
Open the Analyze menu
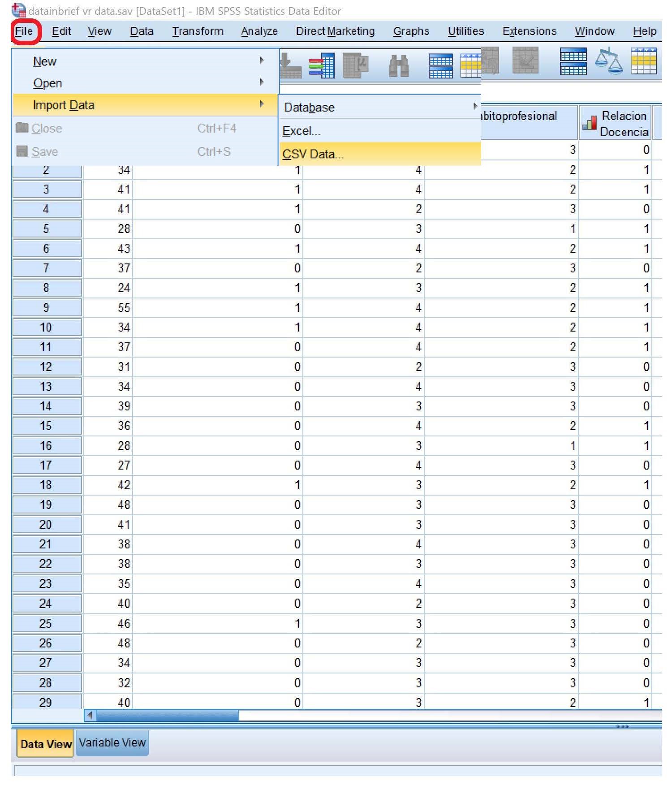(x=259, y=31)
